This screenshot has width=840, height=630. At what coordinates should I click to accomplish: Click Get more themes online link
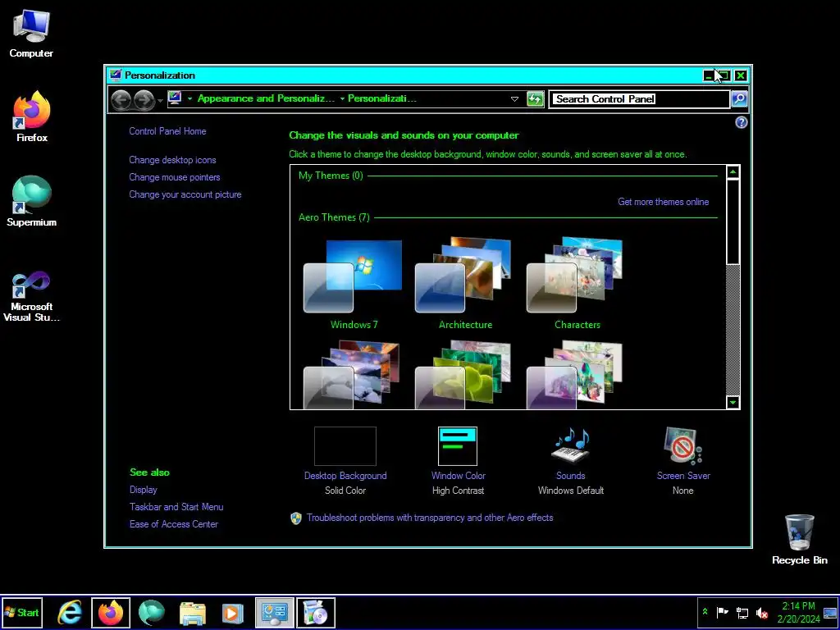[663, 202]
